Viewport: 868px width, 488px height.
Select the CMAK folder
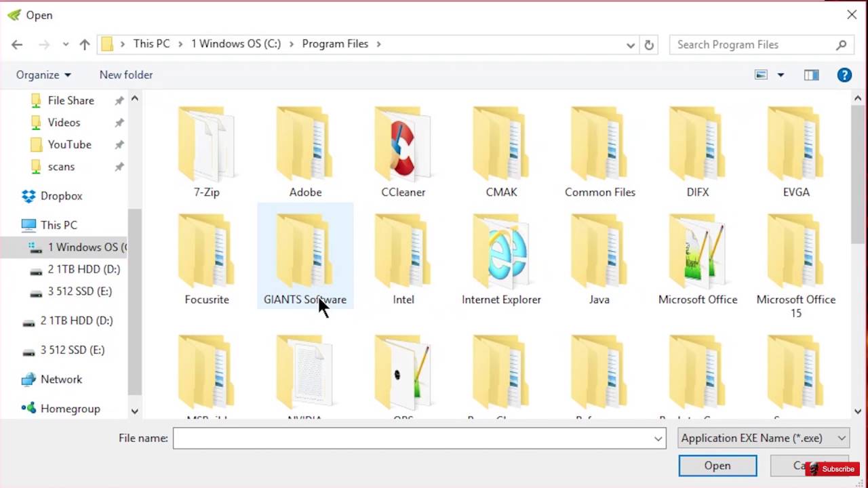point(501,152)
